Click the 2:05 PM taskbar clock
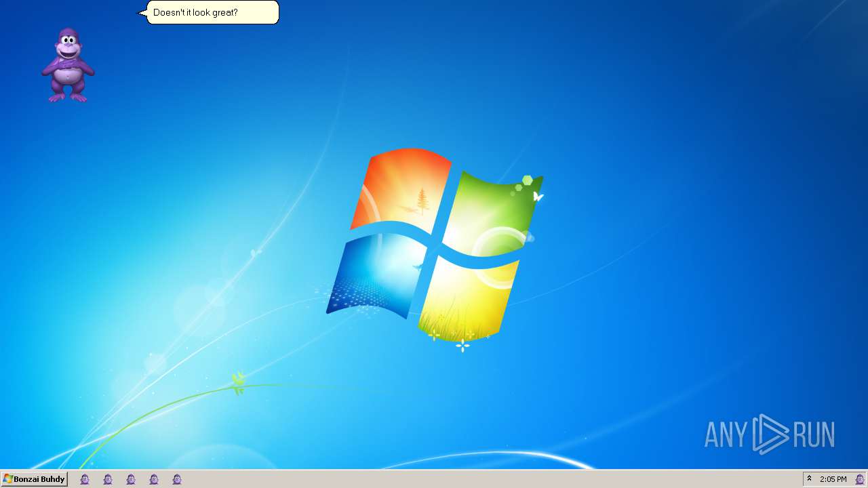The width and height of the screenshot is (868, 488). 833,479
